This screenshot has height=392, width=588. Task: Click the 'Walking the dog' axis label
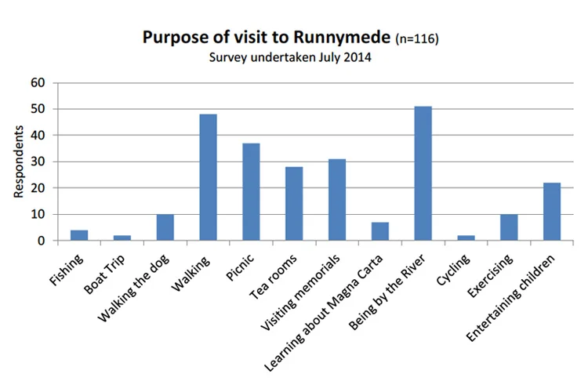(133, 288)
